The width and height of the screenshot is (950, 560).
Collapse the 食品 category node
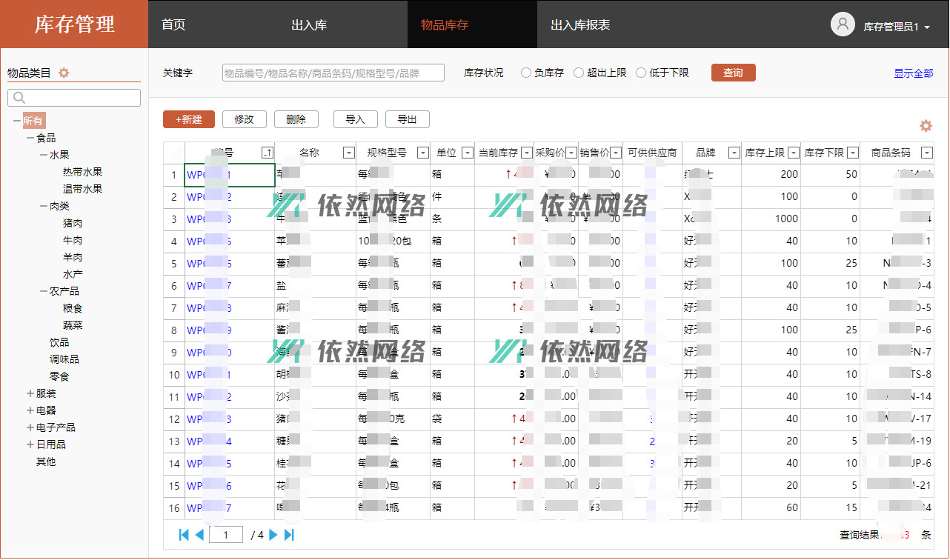30,138
